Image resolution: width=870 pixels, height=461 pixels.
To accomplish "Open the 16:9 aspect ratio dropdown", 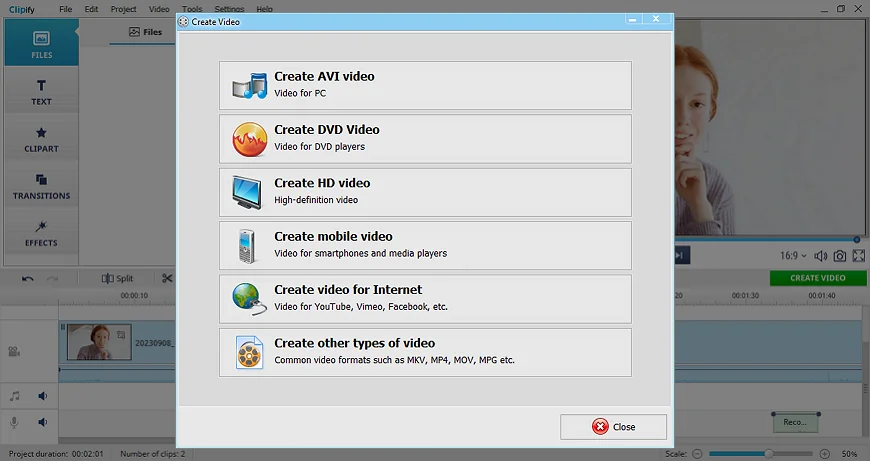I will pyautogui.click(x=793, y=256).
